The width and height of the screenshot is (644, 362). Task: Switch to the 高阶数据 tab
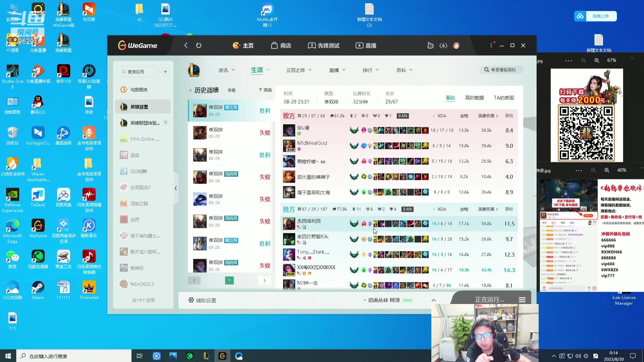pos(474,98)
